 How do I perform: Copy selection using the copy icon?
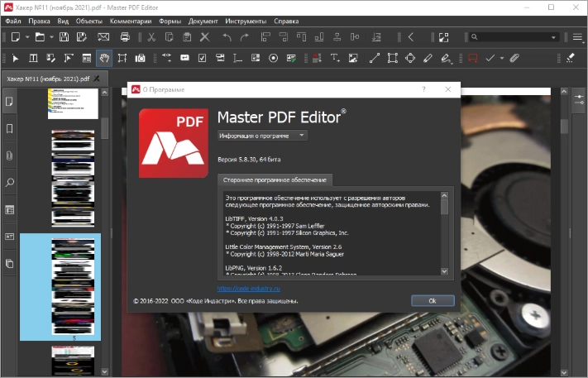click(x=170, y=37)
